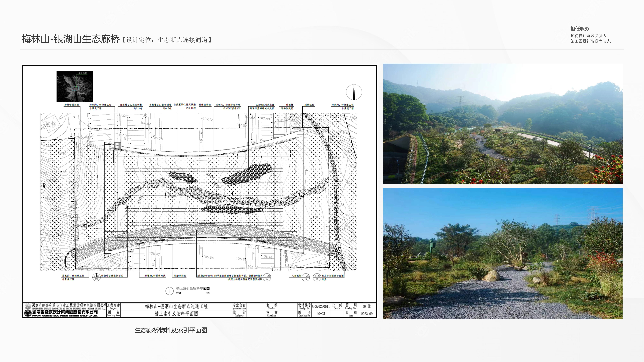The width and height of the screenshot is (644, 362).
Task: Click the caption 生态廊桥物料及索引平面图
Action: [x=171, y=330]
